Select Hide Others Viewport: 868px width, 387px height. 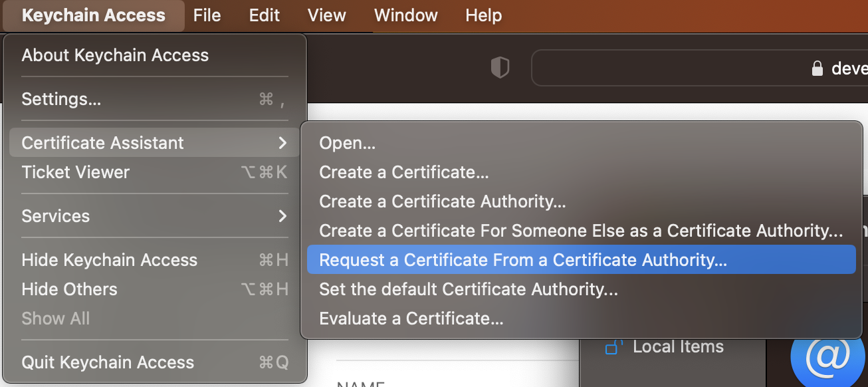(x=69, y=289)
